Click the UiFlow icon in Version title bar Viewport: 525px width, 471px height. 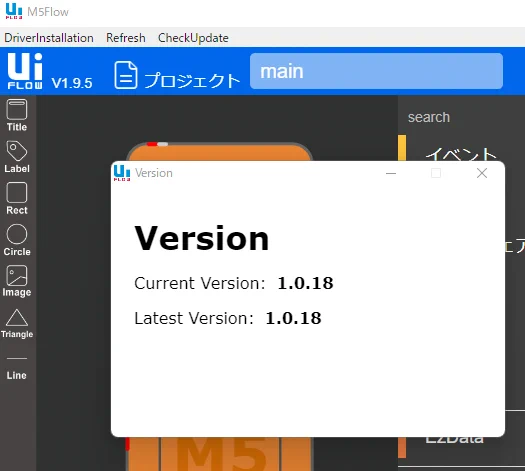coord(122,173)
